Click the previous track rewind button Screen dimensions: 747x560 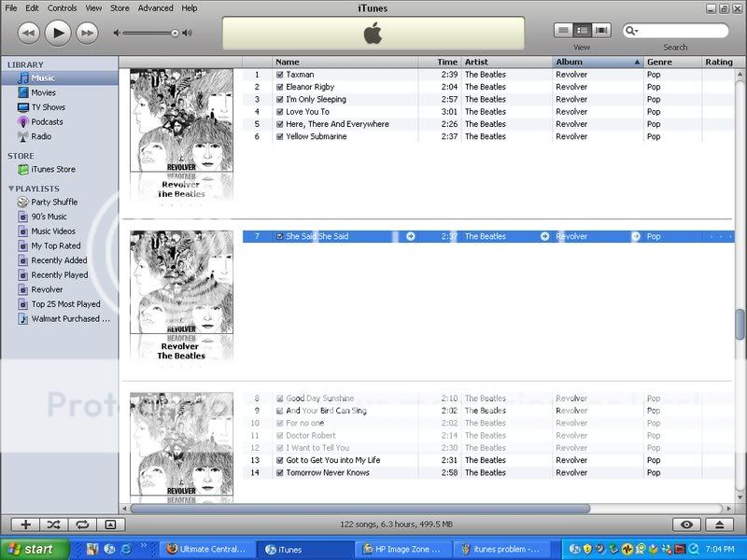(x=29, y=34)
